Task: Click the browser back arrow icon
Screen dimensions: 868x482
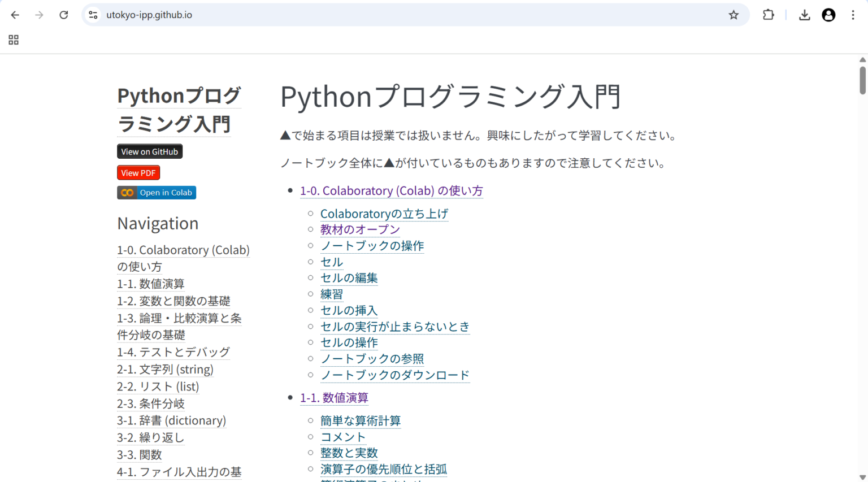Action: (x=15, y=15)
